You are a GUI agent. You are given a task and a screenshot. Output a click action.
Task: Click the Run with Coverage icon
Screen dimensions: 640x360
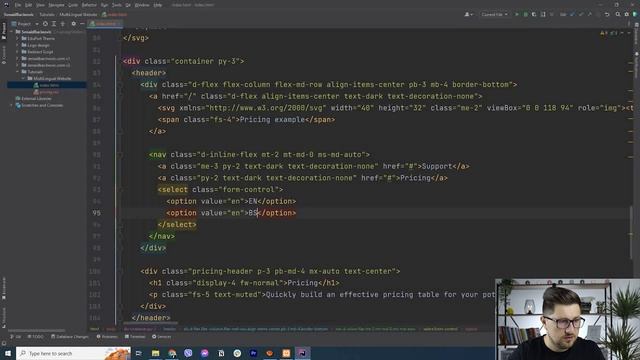(x=534, y=14)
